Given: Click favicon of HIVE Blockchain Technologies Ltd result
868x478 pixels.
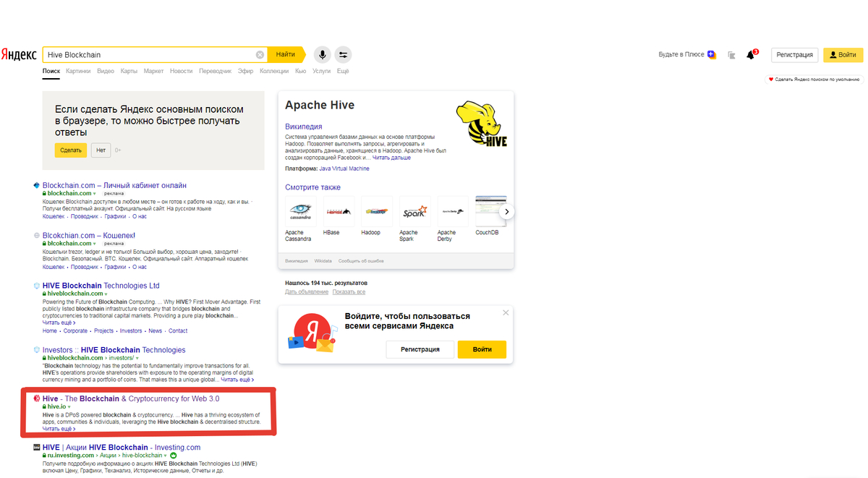Looking at the screenshot, I should point(37,286).
